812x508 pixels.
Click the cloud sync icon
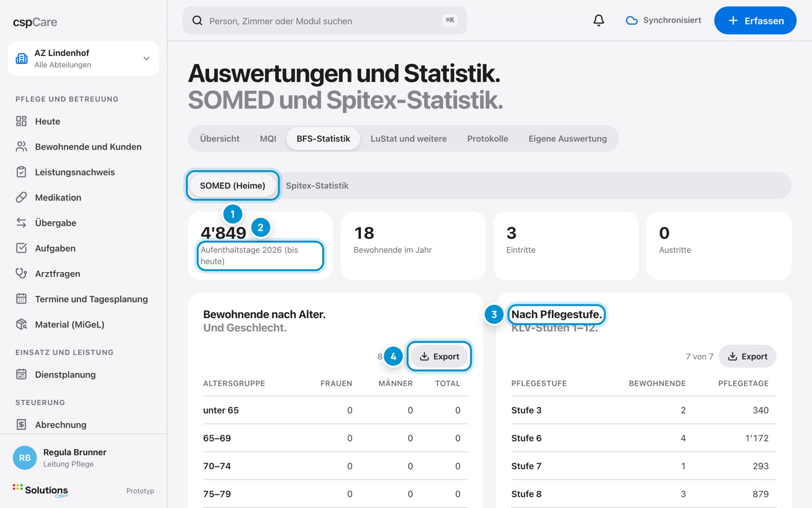click(631, 20)
